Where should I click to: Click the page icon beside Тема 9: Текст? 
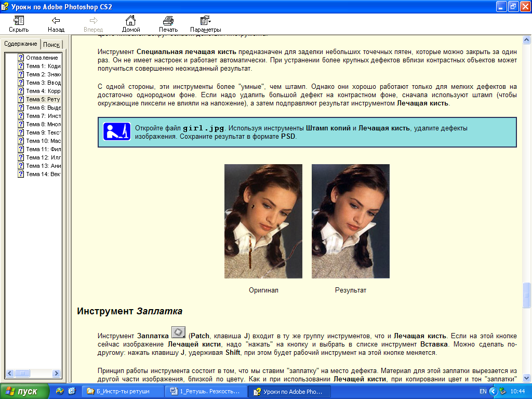click(21, 132)
